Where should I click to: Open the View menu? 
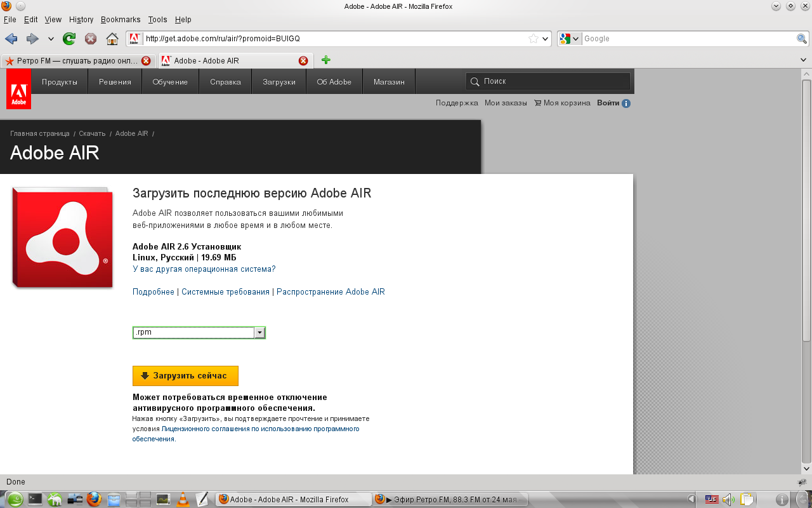click(53, 20)
